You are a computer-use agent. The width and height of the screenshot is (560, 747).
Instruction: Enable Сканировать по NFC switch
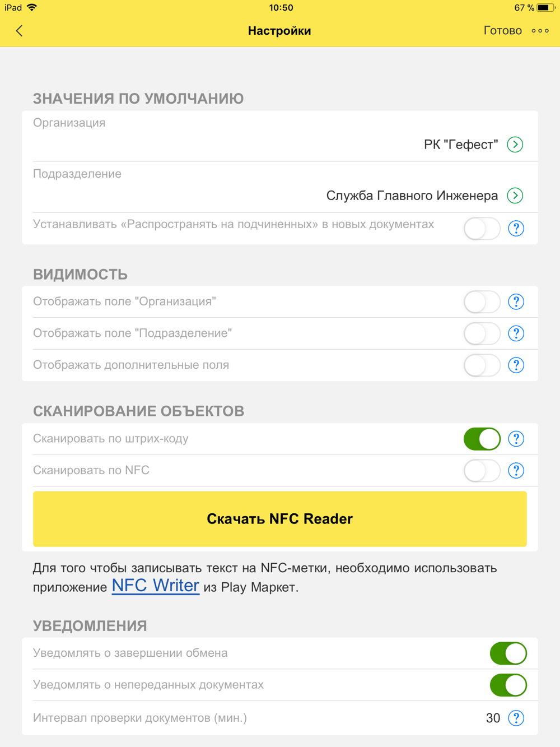click(x=482, y=471)
